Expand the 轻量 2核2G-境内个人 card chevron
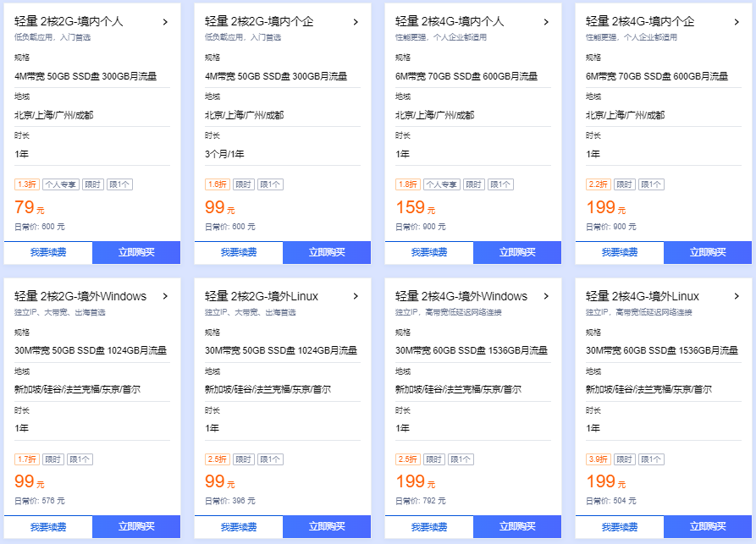 tap(165, 22)
